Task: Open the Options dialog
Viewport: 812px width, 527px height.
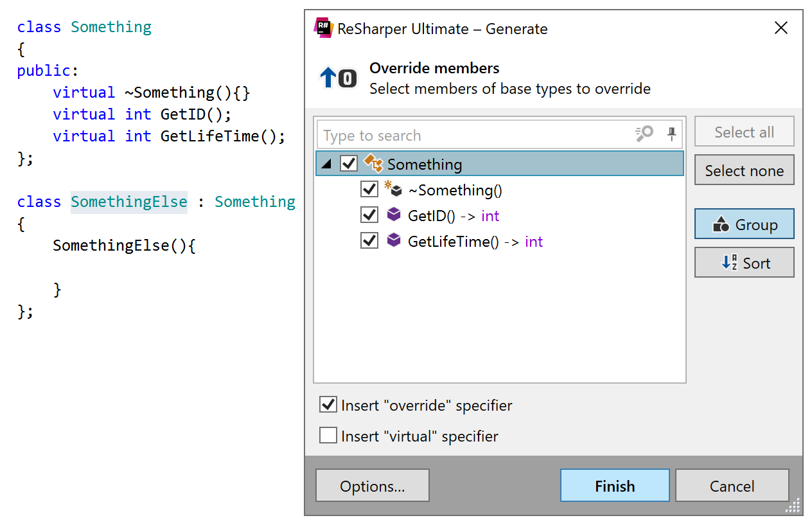Action: point(372,485)
